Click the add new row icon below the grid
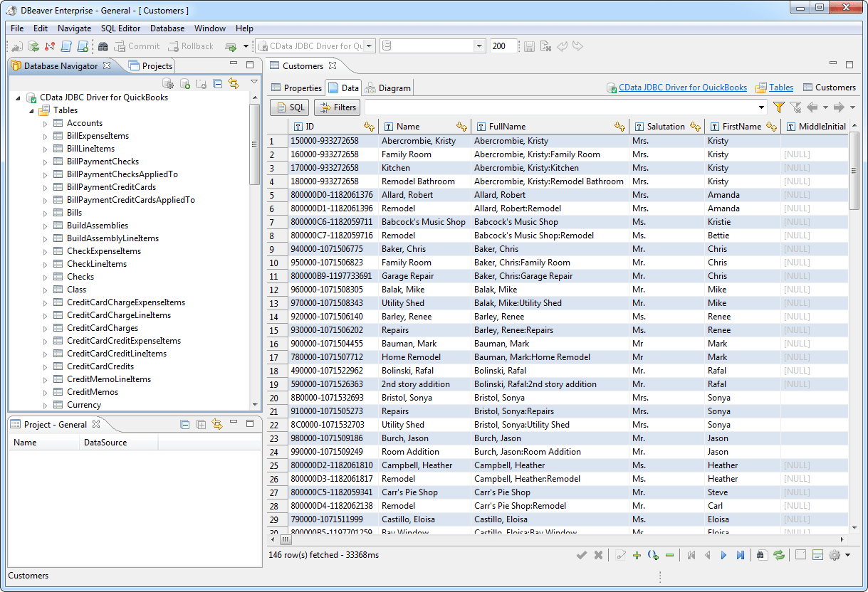868x592 pixels. click(637, 555)
